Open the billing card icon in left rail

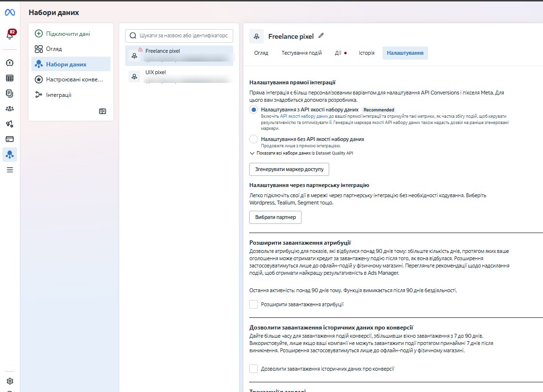[10, 139]
